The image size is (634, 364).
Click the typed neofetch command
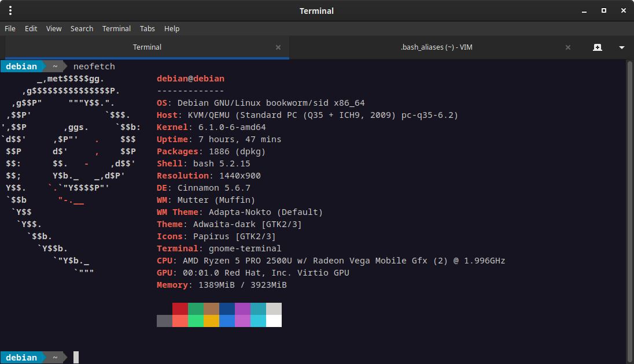[94, 66]
